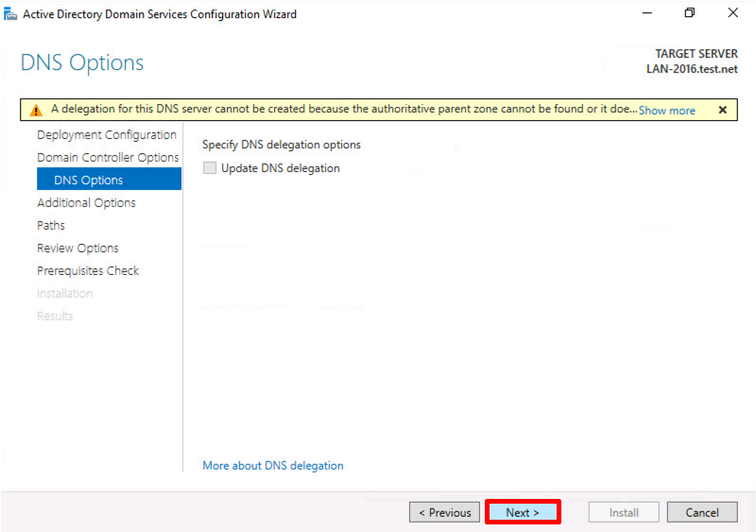Restore down the wizard window
756x532 pixels.
click(x=690, y=13)
